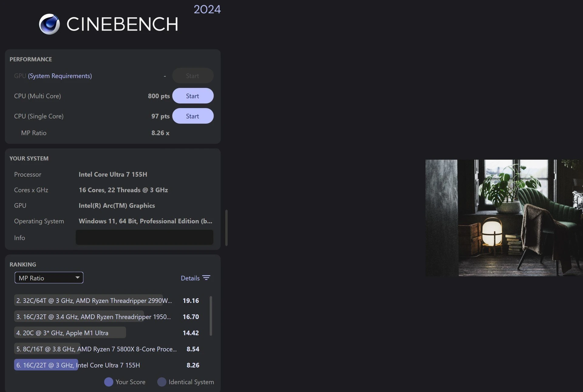Viewport: 583px width, 392px height.
Task: Click the 800 pts multi core score
Action: point(159,96)
